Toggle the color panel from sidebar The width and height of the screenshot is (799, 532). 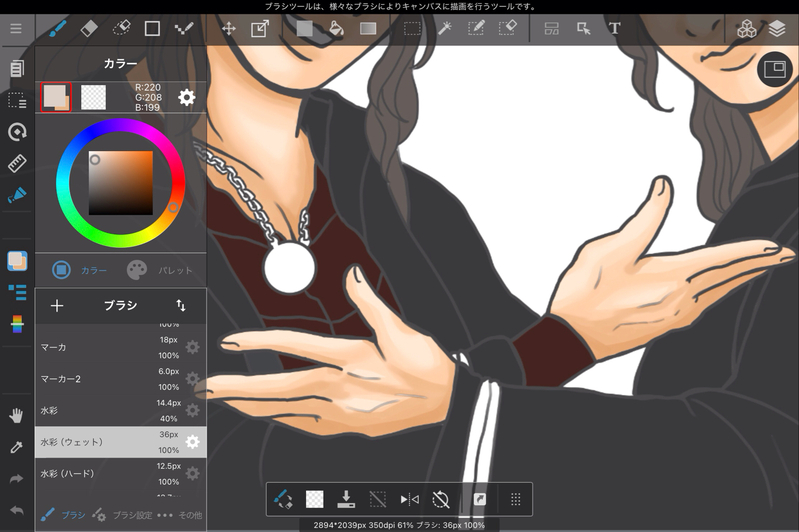(17, 261)
